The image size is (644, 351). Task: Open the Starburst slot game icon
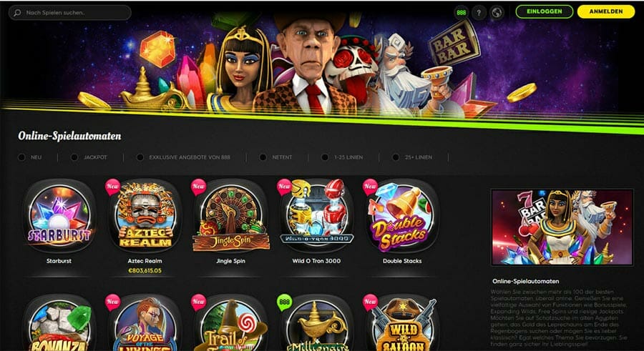pyautogui.click(x=59, y=215)
